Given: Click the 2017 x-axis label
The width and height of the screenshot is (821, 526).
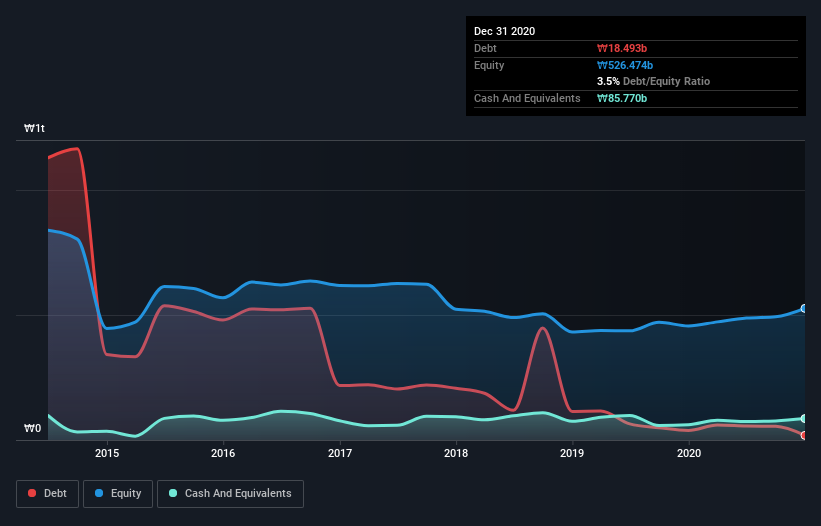Looking at the screenshot, I should coord(340,453).
